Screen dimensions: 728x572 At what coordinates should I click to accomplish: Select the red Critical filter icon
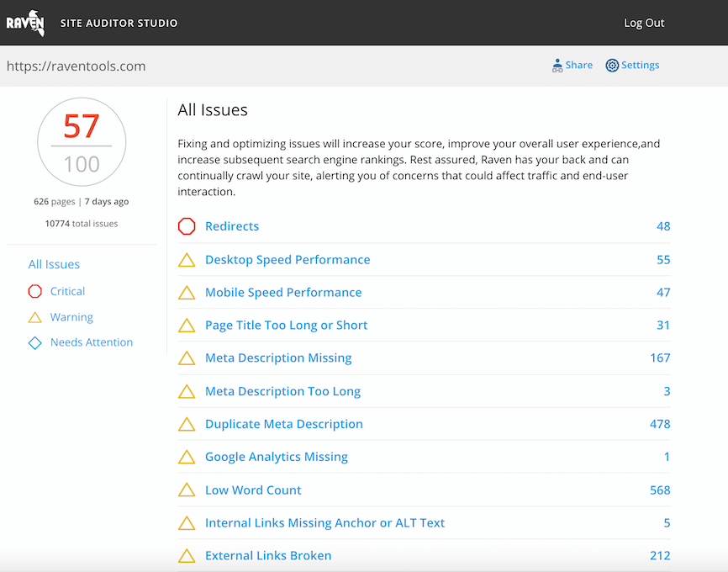[35, 291]
